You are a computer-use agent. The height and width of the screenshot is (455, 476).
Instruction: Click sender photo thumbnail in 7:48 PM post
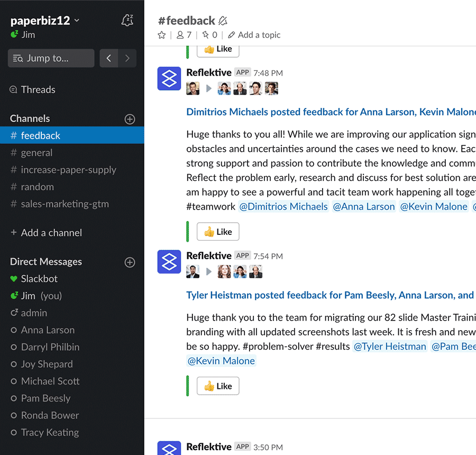tap(193, 88)
